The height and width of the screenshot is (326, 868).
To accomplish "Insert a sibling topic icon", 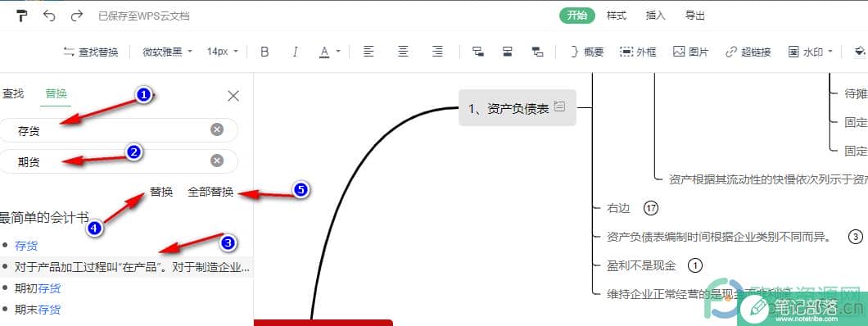I will click(x=477, y=52).
